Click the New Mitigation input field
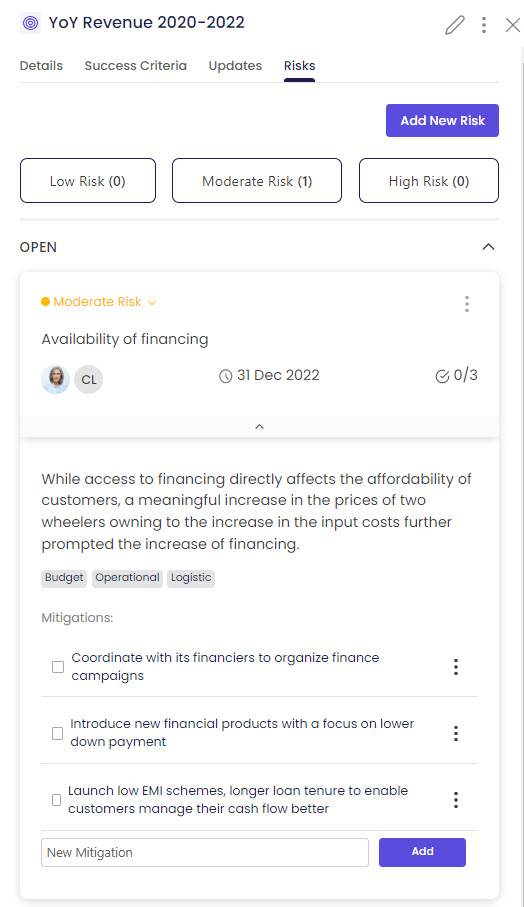The width and height of the screenshot is (524, 907). 205,853
